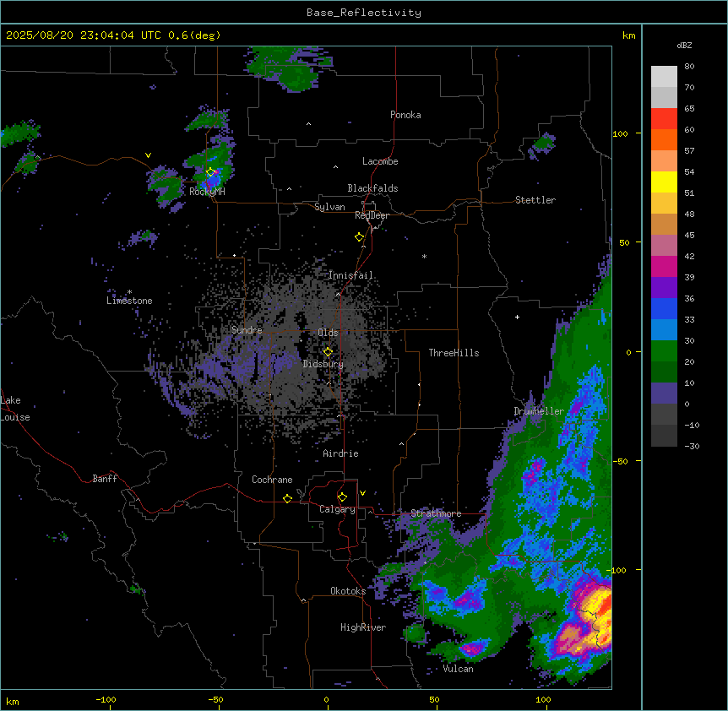Click the -100 tick on the right axis
This screenshot has width=728, height=711.
pos(617,570)
